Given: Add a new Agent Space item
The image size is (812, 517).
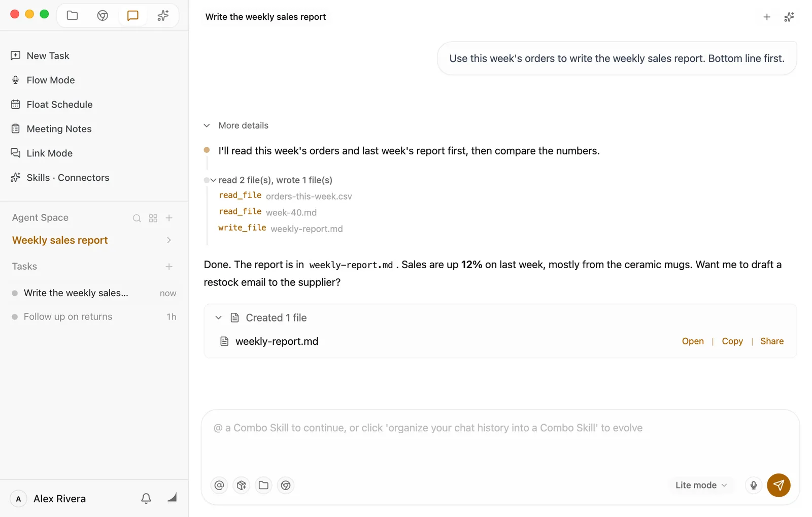Looking at the screenshot, I should [169, 218].
